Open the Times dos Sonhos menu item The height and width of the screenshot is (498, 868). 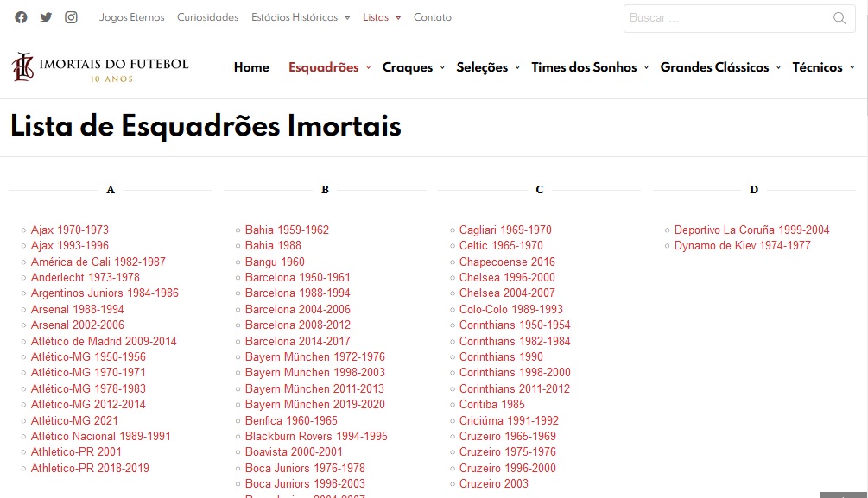(584, 67)
